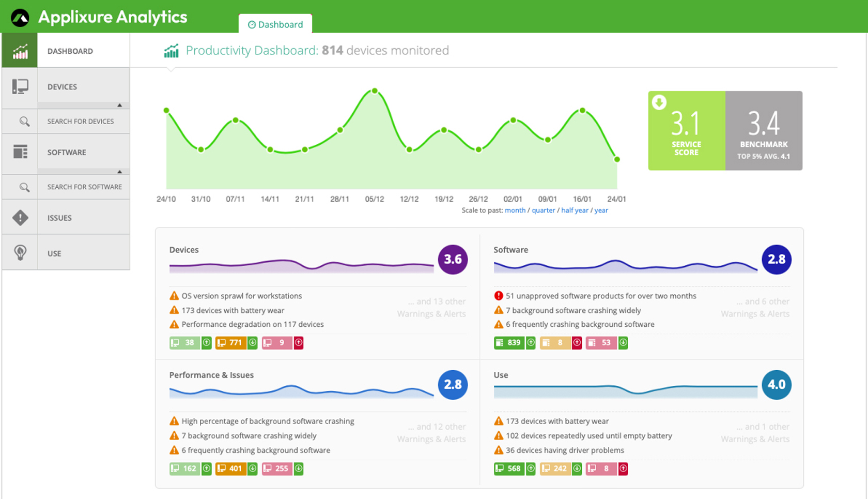Scale chart to past year
This screenshot has height=499, width=868.
pyautogui.click(x=601, y=210)
